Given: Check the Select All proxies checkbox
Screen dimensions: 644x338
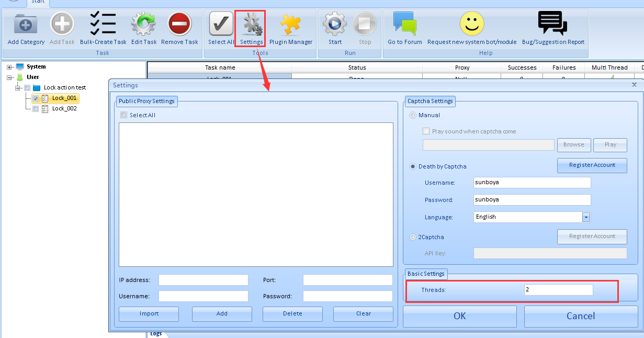Looking at the screenshot, I should (124, 115).
